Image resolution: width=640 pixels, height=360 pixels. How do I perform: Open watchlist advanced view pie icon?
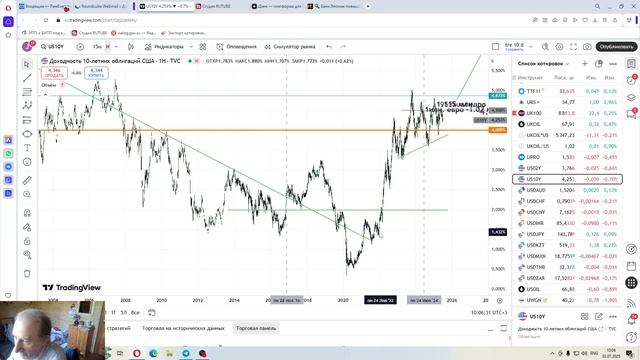[x=599, y=64]
